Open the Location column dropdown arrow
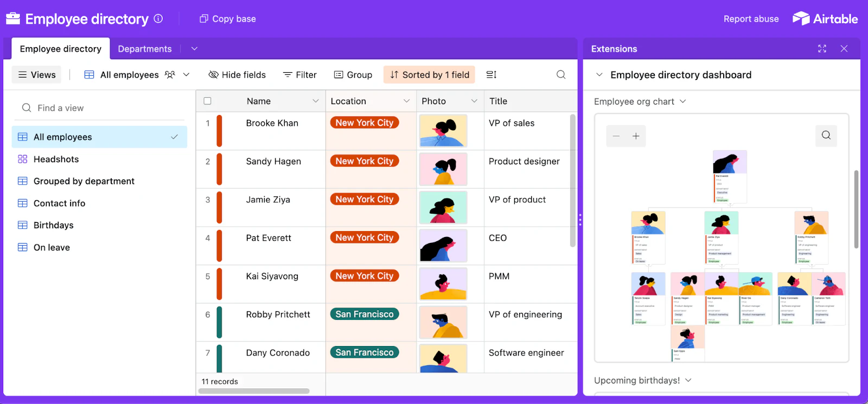 tap(406, 101)
